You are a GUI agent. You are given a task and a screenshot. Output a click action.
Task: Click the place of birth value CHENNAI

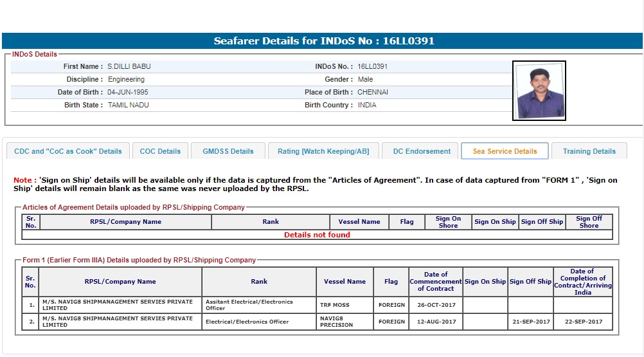(373, 92)
